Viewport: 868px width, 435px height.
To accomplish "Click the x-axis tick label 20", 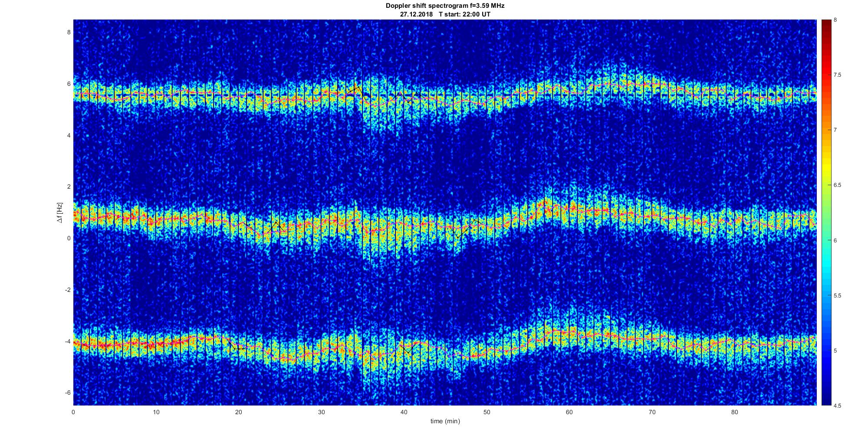I will click(x=239, y=412).
